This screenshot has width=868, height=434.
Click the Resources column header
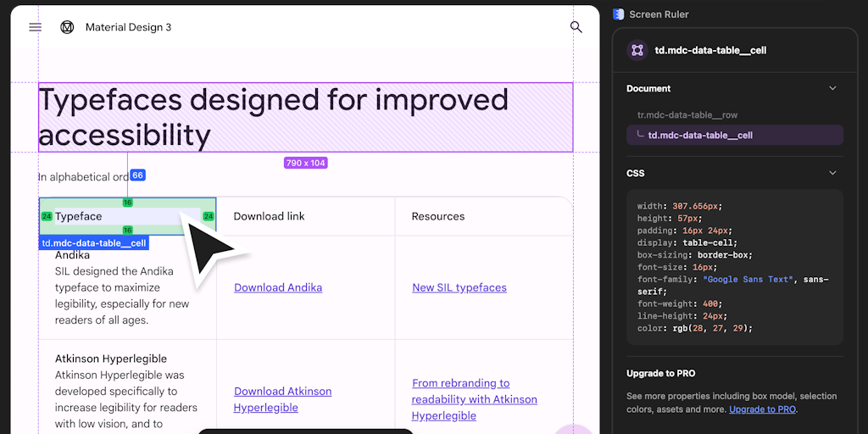coord(437,216)
